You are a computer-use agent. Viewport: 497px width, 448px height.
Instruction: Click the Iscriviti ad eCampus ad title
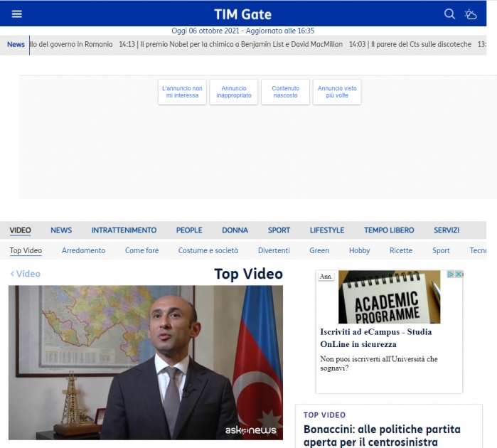point(376,338)
